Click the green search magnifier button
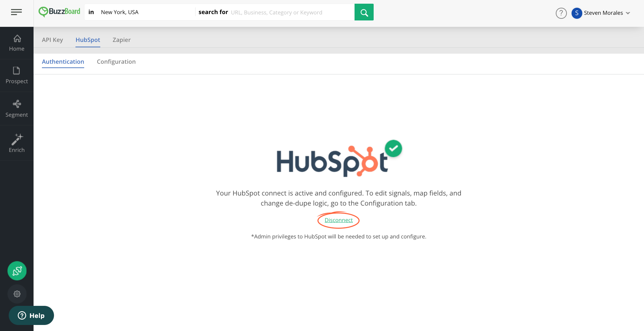This screenshot has height=331, width=644. pos(364,12)
